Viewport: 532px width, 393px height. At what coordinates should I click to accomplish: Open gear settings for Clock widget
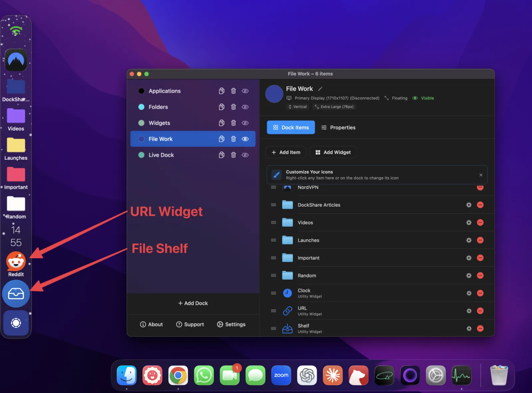coord(469,293)
